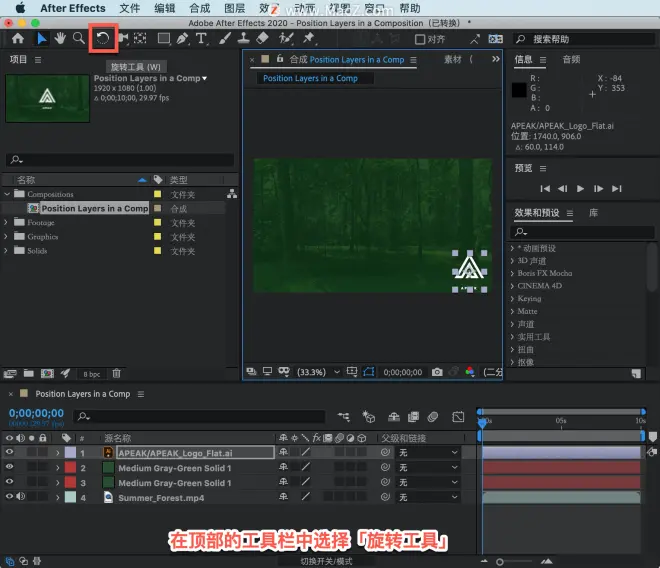Toggle shy switch for APEAK logo layer
Viewport: 660px width, 568px height.
coord(283,452)
